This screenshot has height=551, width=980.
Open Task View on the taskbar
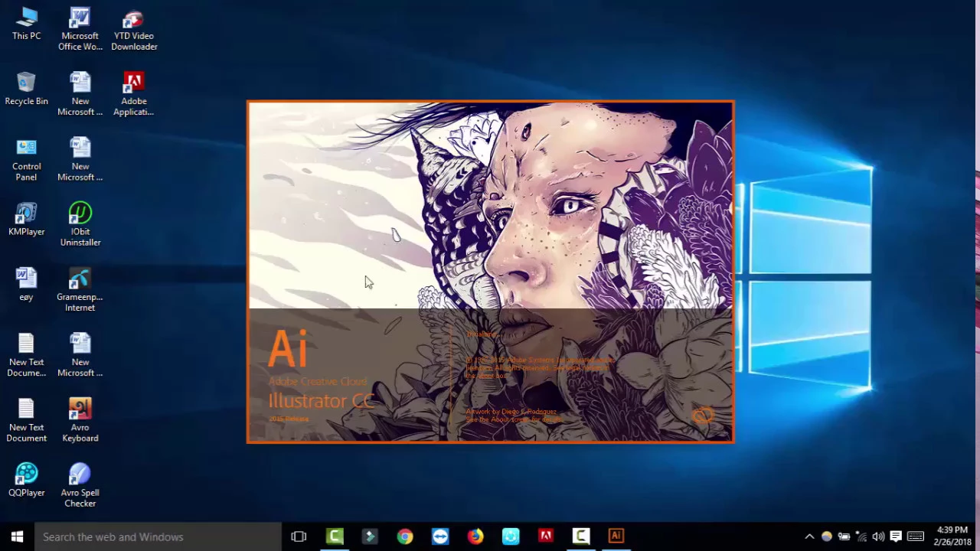[x=299, y=536]
